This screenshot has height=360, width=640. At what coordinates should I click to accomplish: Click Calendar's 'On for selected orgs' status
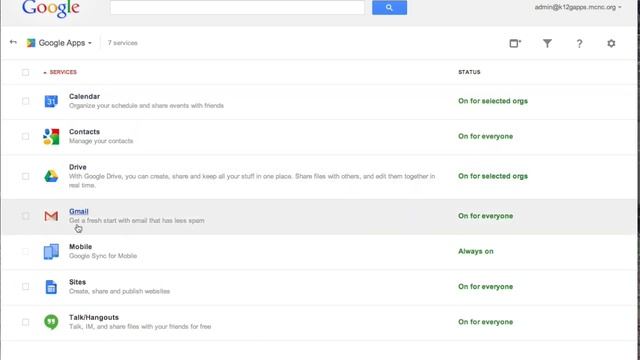pos(493,101)
